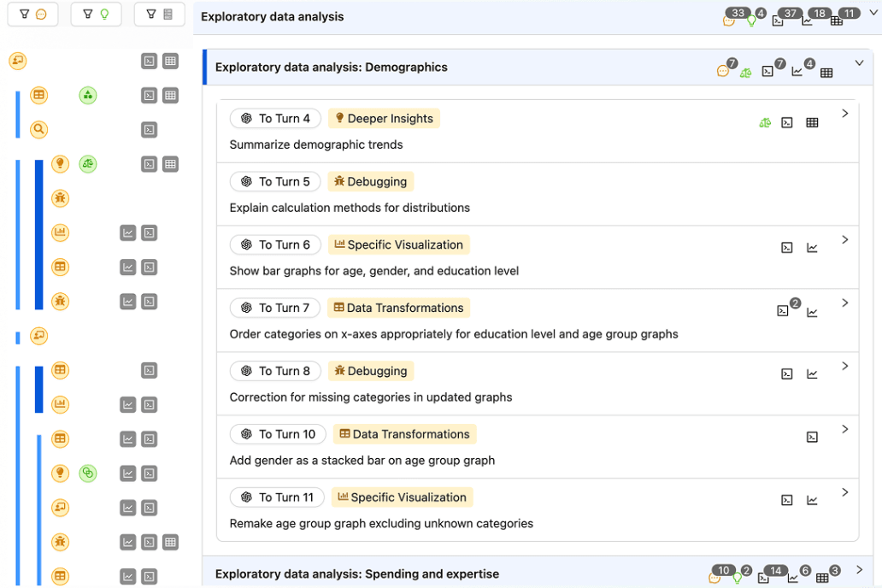Collapse the Demographics subsection chevron
Image resolution: width=882 pixels, height=588 pixels.
point(859,62)
